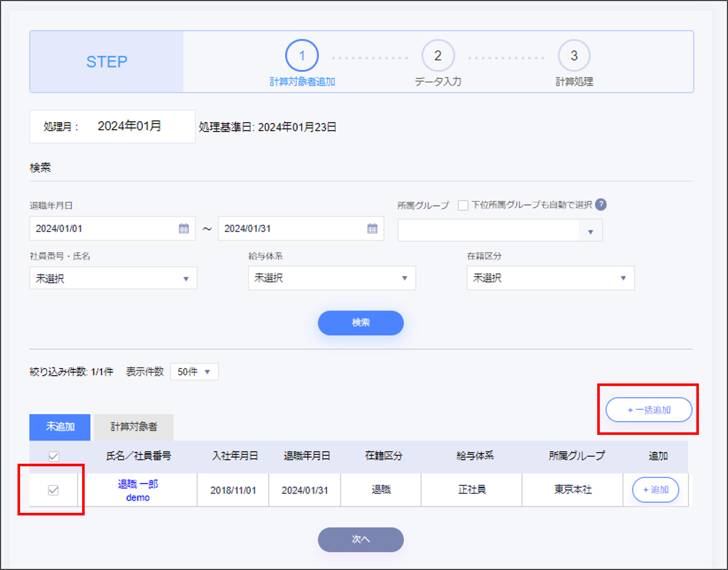Toggle the select-all header checkbox
Viewport: 728px width, 570px height.
54,456
